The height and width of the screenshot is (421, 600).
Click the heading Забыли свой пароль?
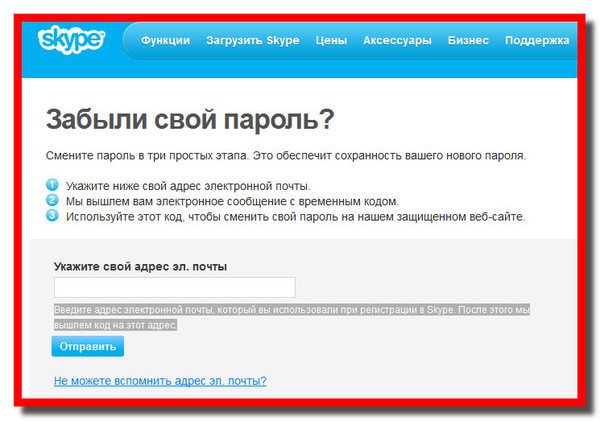[190, 120]
